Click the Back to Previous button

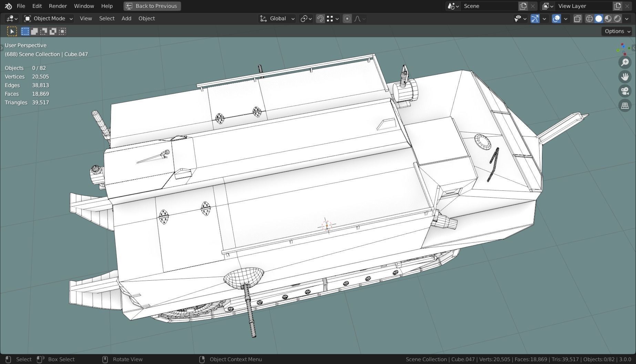coord(152,6)
